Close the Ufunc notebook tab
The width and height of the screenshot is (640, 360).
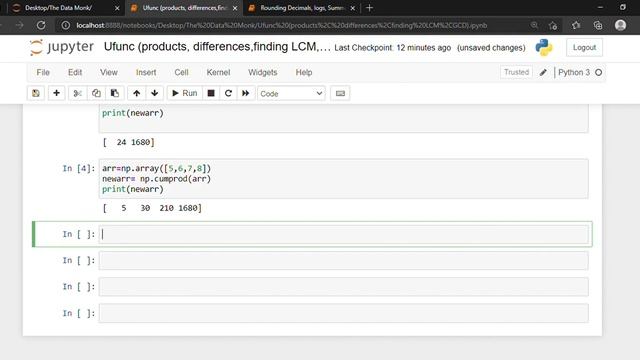(x=235, y=8)
